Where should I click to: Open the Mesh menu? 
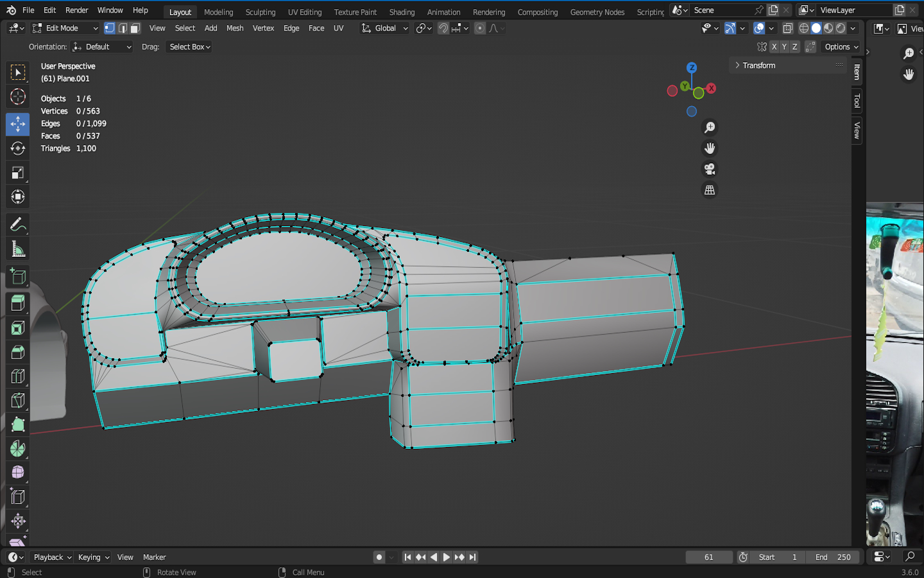point(235,28)
